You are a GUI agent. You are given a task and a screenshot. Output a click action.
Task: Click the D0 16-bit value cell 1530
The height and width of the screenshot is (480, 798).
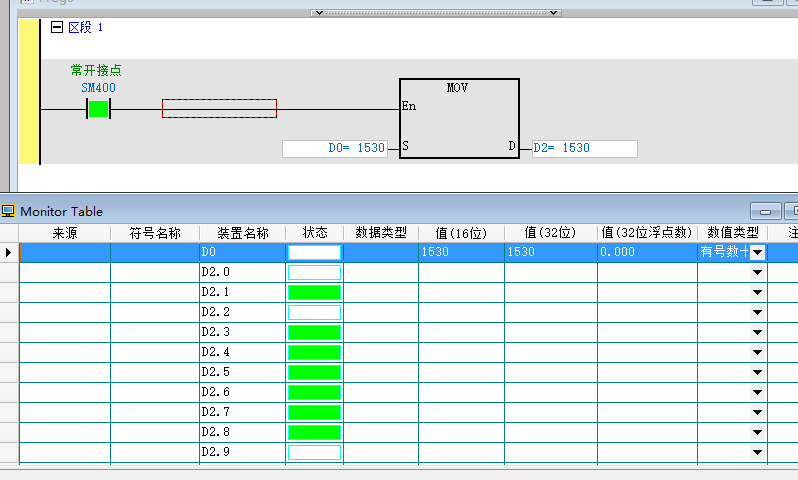[460, 252]
